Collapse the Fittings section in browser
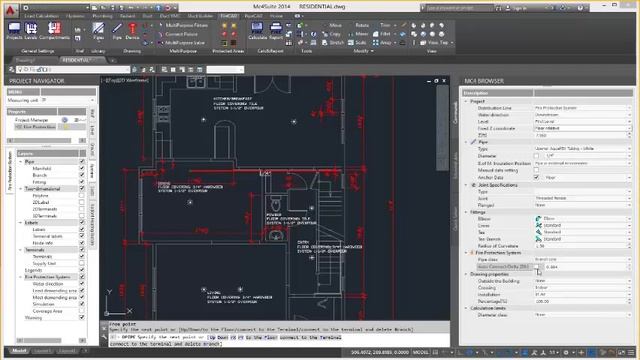 pyautogui.click(x=466, y=212)
